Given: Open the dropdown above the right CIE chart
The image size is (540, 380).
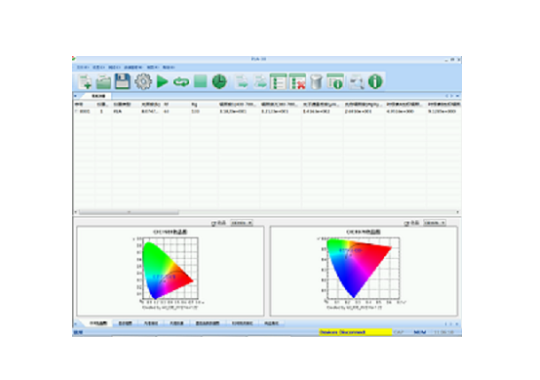Looking at the screenshot, I should pyautogui.click(x=435, y=223).
